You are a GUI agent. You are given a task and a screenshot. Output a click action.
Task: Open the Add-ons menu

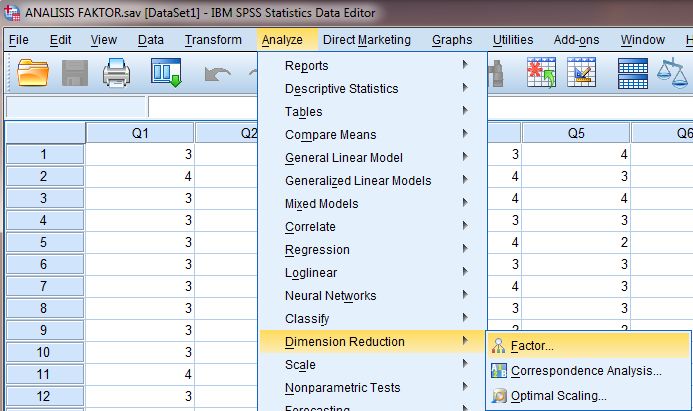[x=576, y=40]
